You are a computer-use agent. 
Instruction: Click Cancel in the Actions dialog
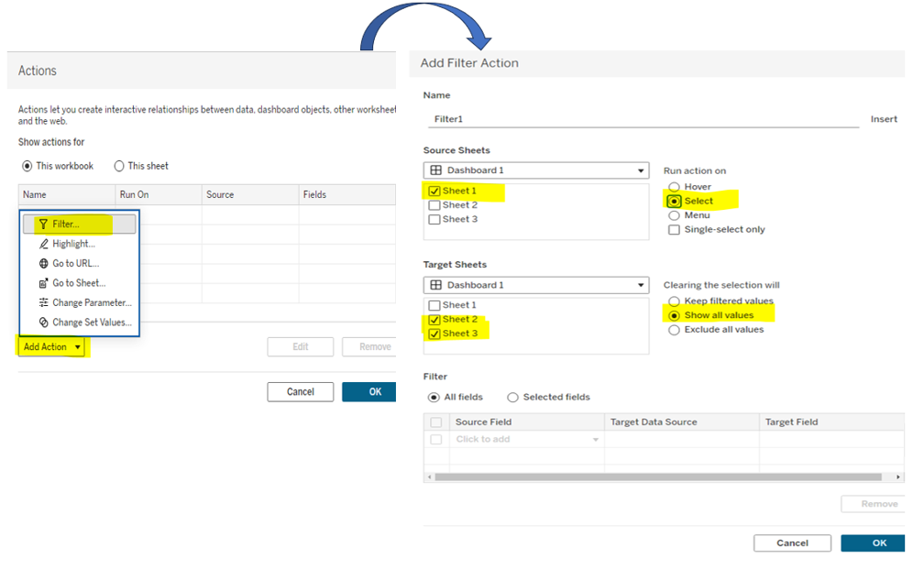[x=300, y=392]
